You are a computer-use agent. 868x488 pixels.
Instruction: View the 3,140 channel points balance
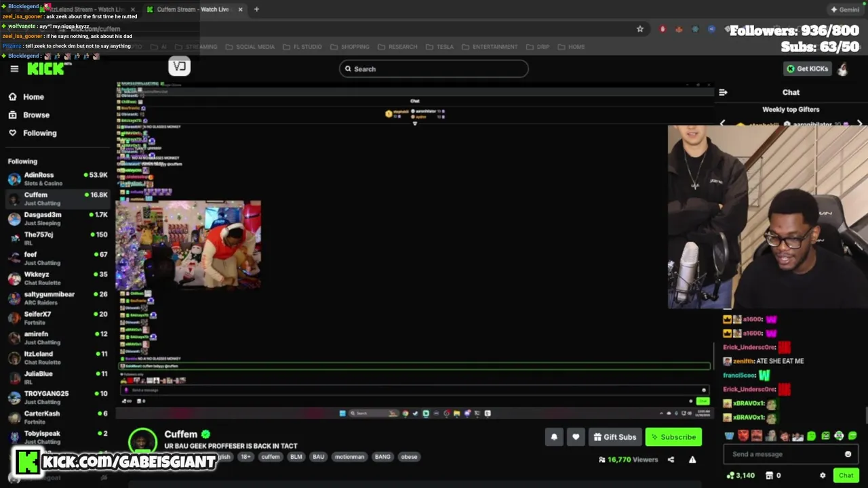[x=741, y=476]
